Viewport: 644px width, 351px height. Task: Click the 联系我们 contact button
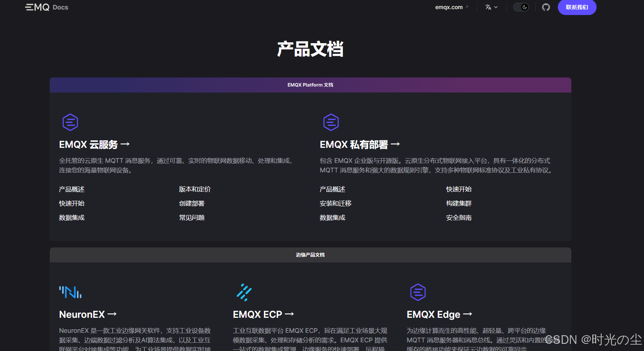click(x=577, y=7)
